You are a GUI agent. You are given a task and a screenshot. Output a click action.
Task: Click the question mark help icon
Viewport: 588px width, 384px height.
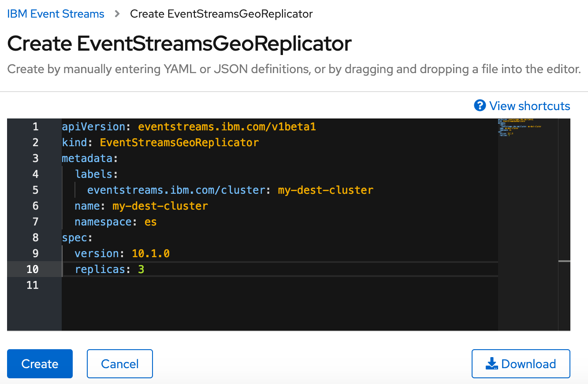479,106
